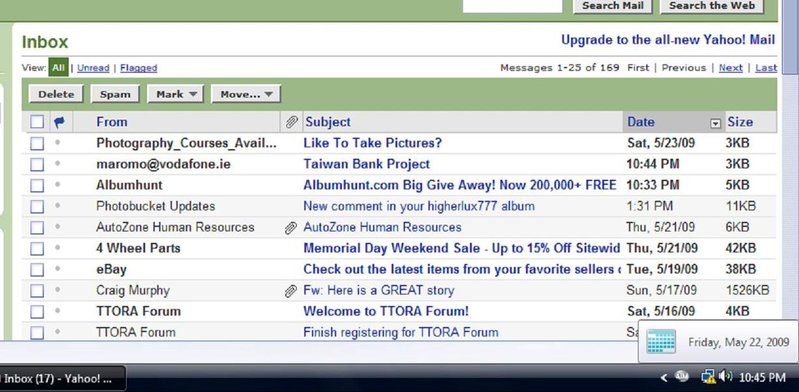Open the Mark dropdown button

tap(175, 94)
